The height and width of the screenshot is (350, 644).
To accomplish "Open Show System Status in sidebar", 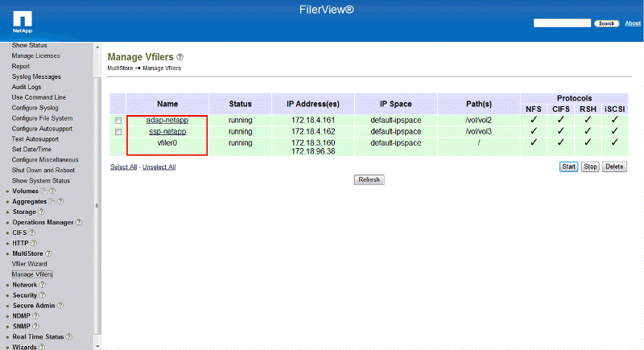I will click(x=41, y=180).
